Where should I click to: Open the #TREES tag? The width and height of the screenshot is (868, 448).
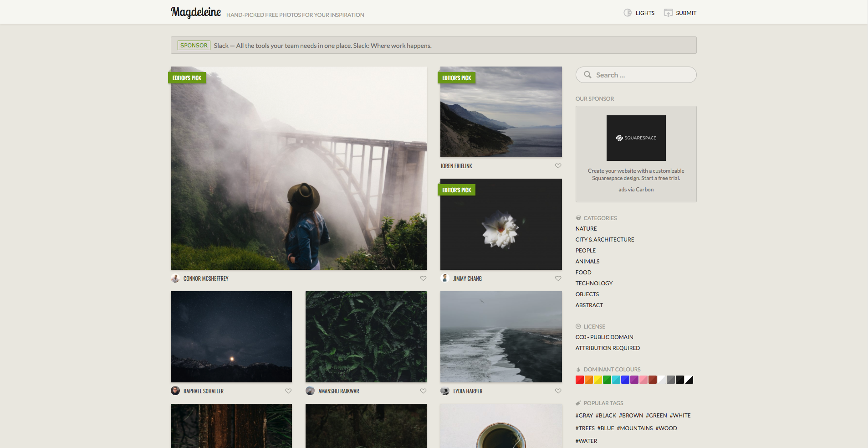(x=585, y=428)
